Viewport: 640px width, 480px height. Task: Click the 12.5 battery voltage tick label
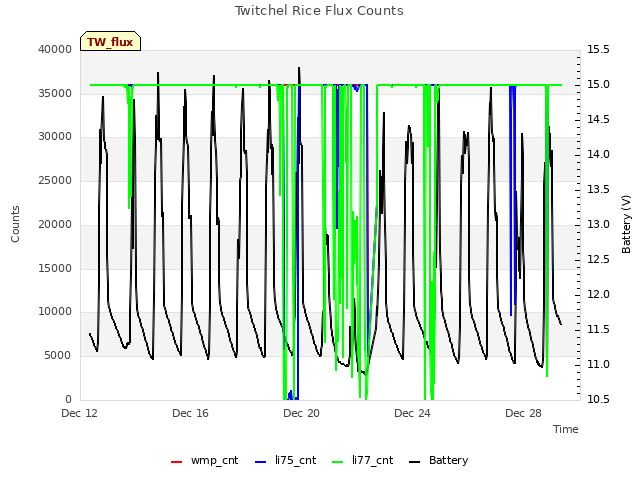(x=598, y=260)
